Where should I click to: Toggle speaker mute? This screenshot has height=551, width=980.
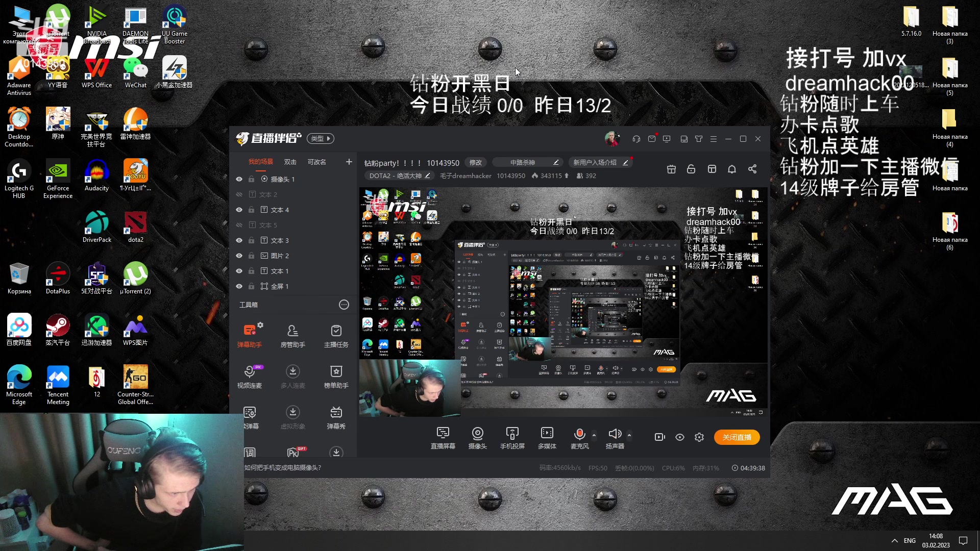coord(615,434)
